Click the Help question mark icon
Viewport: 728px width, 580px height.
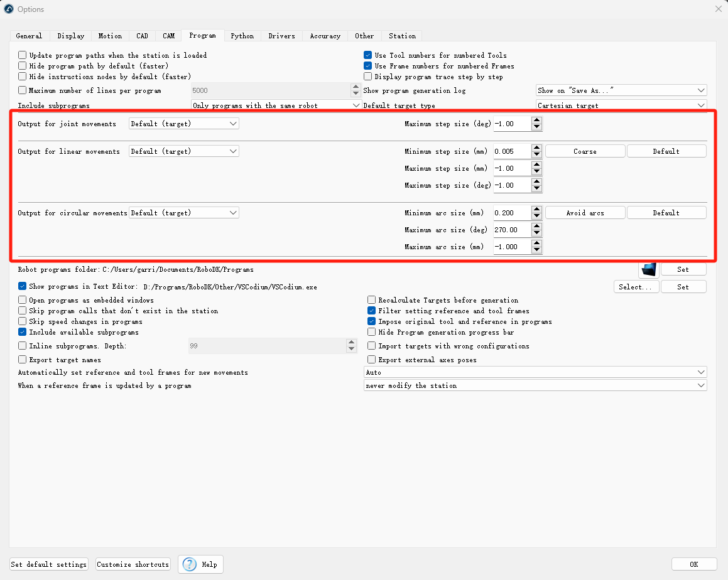(x=190, y=564)
